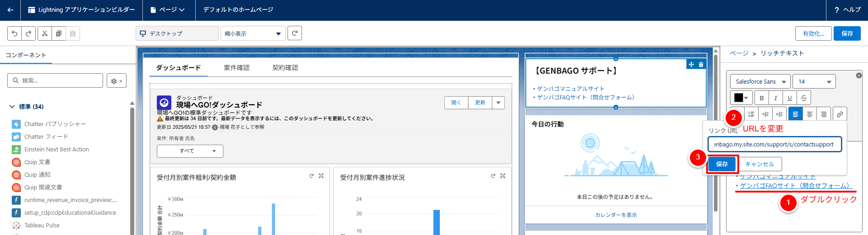868x235 pixels.
Task: Refresh 受付月別案件進捗状況 chart
Action: tap(493, 176)
